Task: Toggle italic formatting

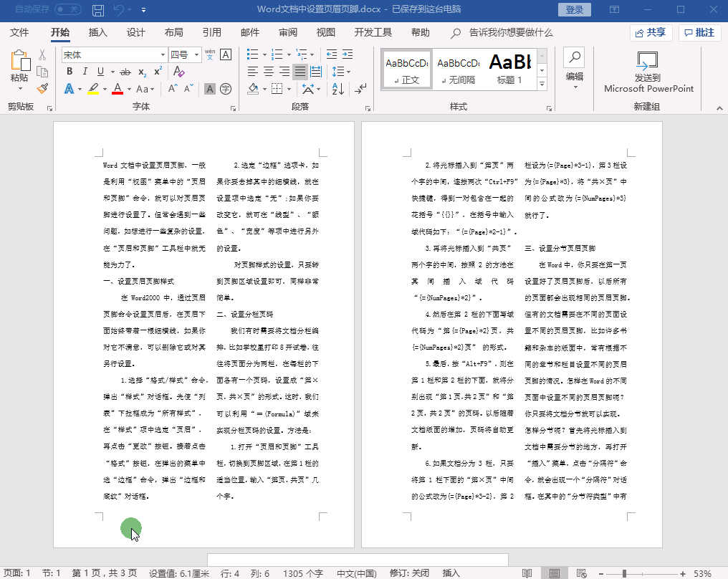Action: (x=85, y=72)
